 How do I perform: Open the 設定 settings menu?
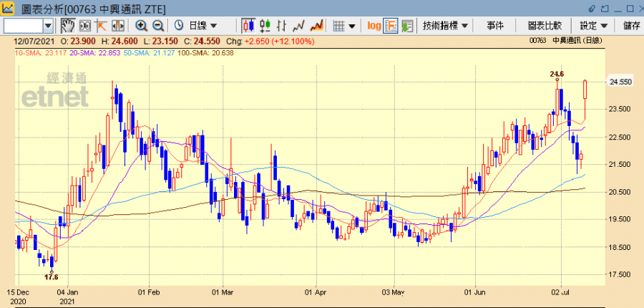coord(593,26)
